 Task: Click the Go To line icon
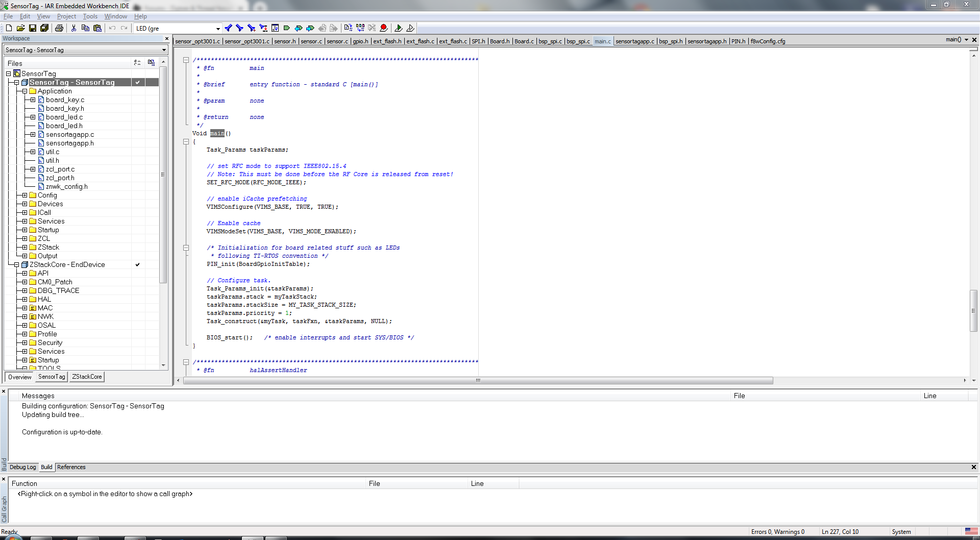tap(275, 28)
